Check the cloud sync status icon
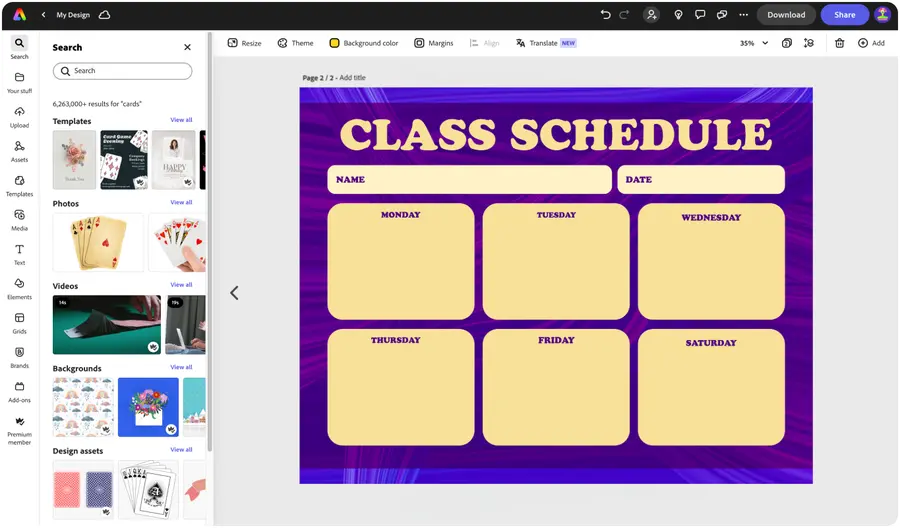Image resolution: width=900 pixels, height=528 pixels. click(x=104, y=15)
